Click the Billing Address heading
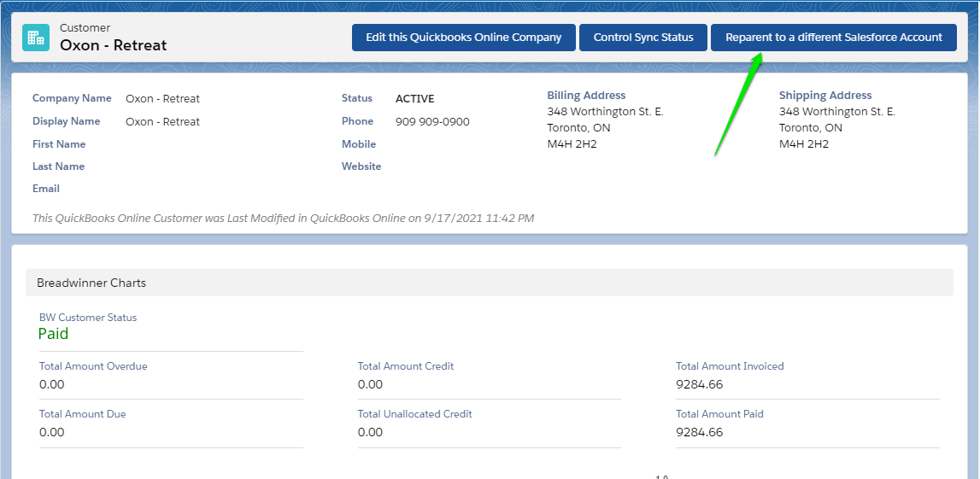This screenshot has width=980, height=479. click(586, 96)
